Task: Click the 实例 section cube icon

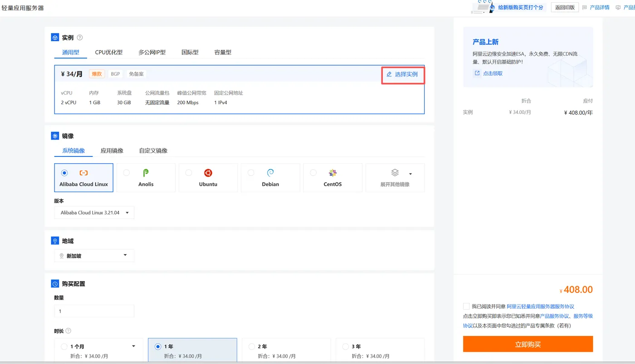Action: pos(55,38)
